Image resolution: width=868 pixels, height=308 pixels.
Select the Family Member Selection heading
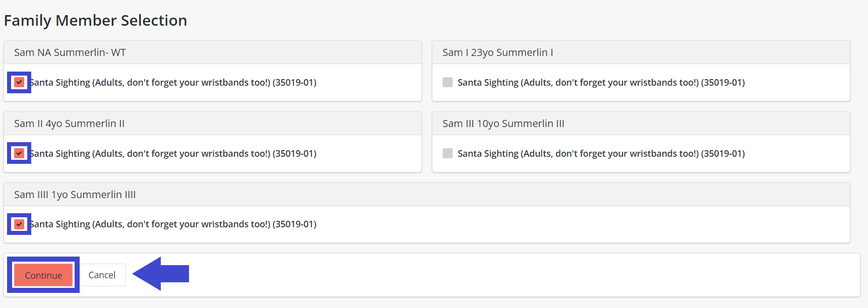95,21
